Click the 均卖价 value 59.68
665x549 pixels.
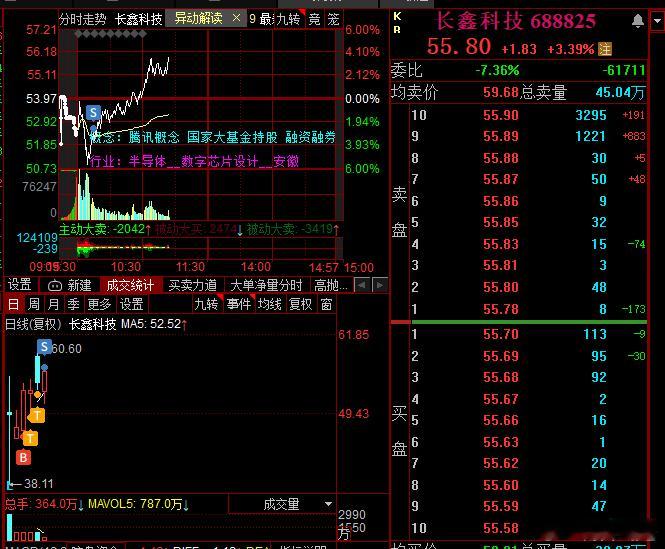coord(501,92)
